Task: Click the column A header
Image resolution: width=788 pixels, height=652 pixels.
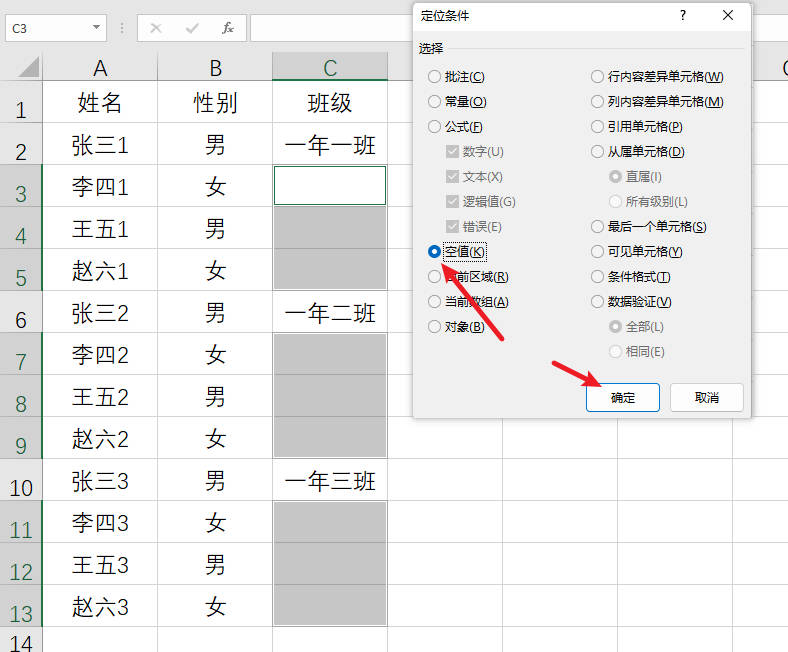Action: point(100,67)
